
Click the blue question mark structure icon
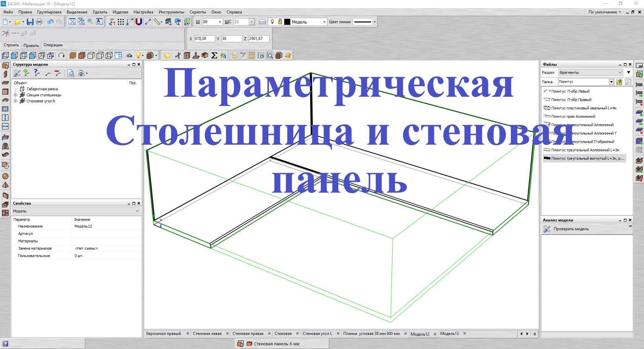point(37,73)
